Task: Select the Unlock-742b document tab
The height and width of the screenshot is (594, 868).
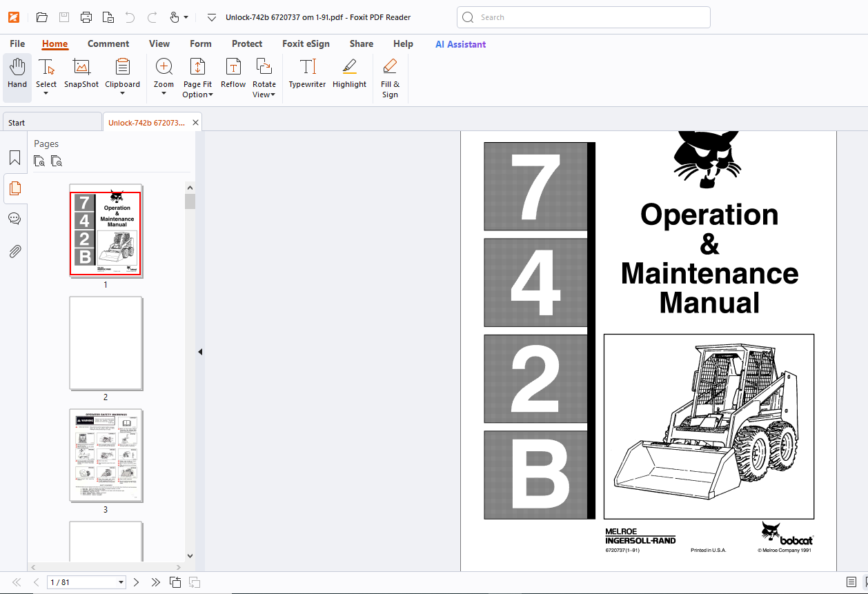Action: (x=146, y=122)
